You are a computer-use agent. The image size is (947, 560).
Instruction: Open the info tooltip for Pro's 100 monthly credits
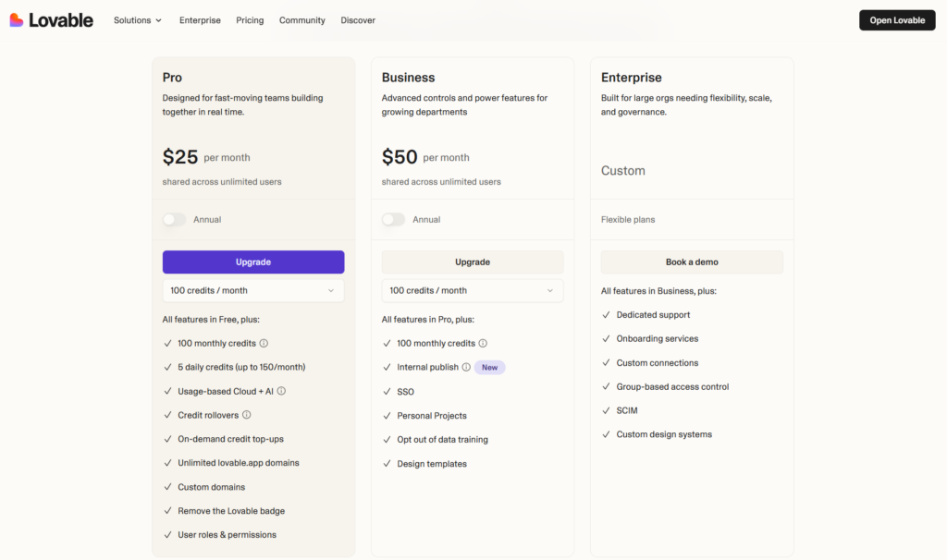[x=263, y=343]
